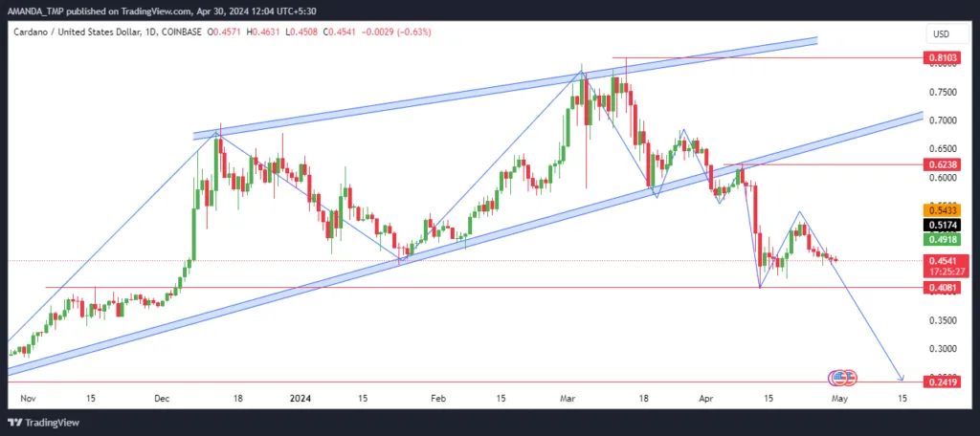Viewport: 980px width, 436px height.
Task: Click the Cardano / United States Dollar symbol title
Action: tap(77, 33)
